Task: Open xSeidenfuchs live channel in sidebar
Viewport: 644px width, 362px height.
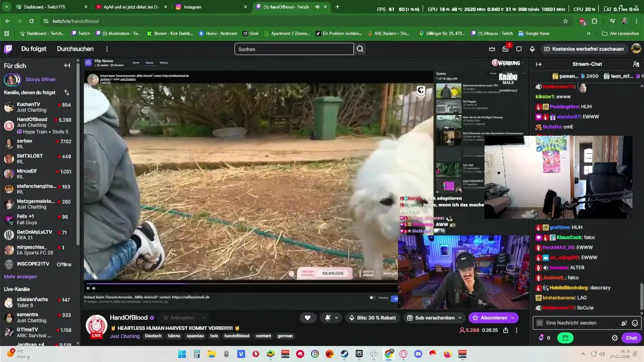Action: (x=38, y=302)
